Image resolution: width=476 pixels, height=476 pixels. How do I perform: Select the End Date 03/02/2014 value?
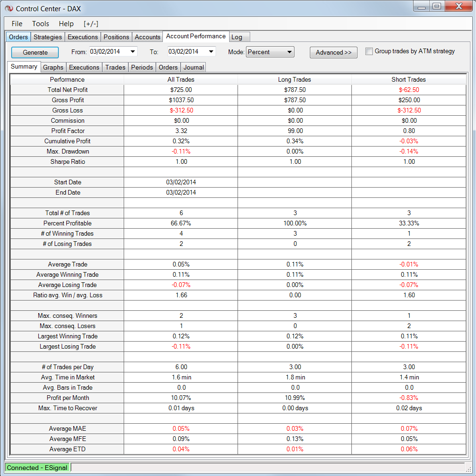[181, 192]
